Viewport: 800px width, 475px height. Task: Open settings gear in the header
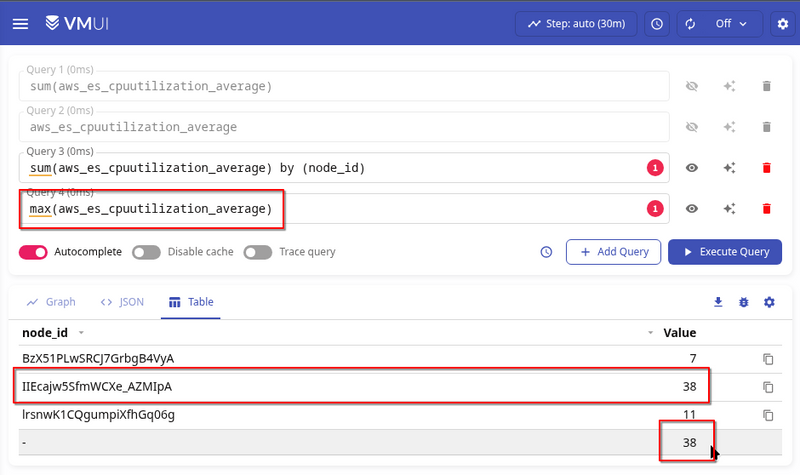782,23
